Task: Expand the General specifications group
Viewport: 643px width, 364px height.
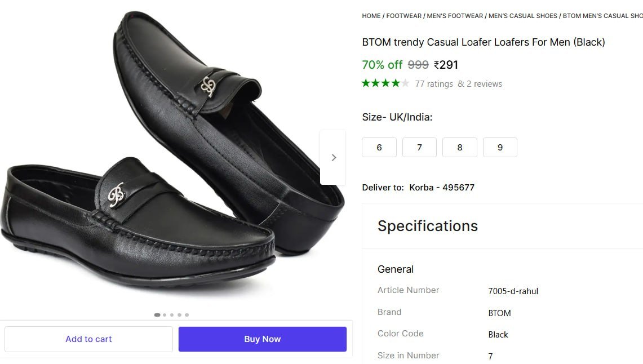Action: pos(396,269)
